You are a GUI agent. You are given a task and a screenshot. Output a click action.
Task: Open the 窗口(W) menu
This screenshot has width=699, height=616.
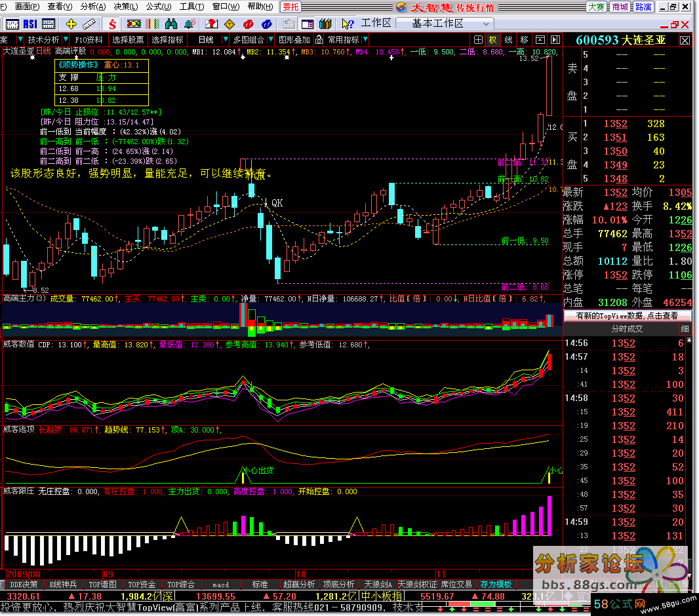point(226,7)
